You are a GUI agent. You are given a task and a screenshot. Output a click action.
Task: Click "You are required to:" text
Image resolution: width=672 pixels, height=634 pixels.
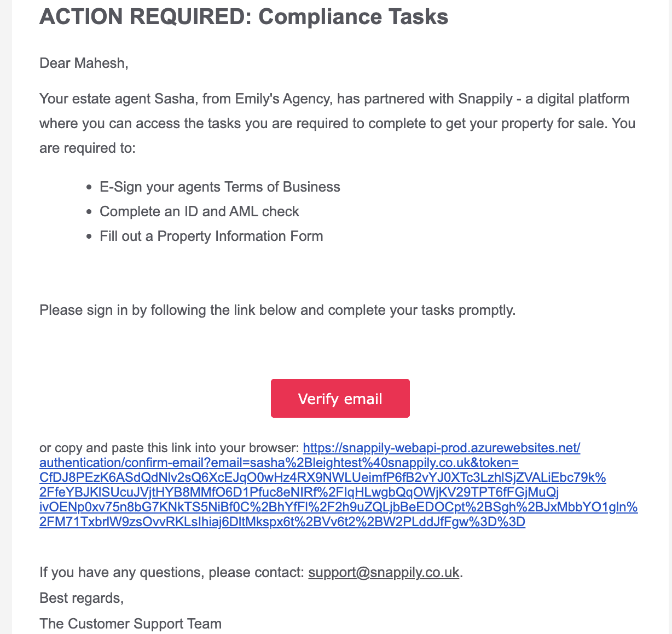point(623,124)
